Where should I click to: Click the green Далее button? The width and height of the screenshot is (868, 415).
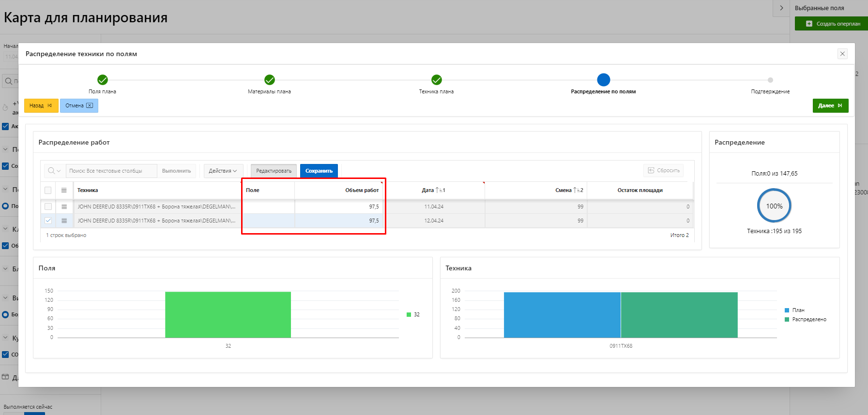(x=830, y=105)
